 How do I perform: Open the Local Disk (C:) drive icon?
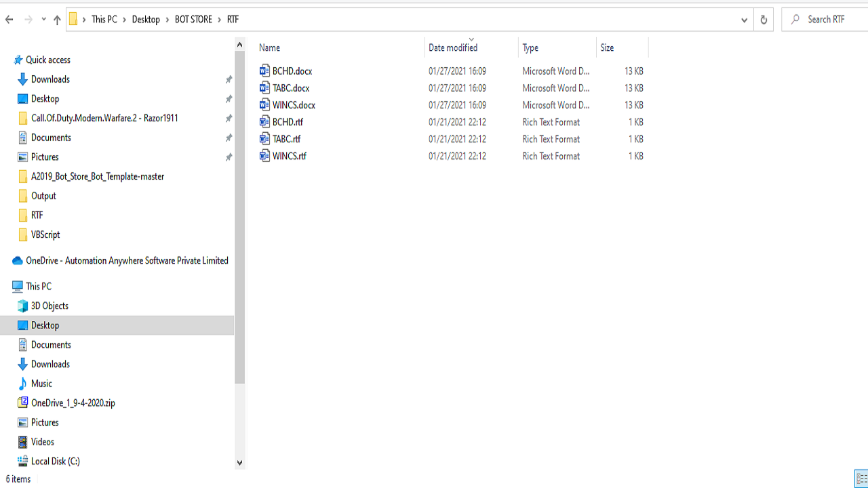(x=23, y=461)
